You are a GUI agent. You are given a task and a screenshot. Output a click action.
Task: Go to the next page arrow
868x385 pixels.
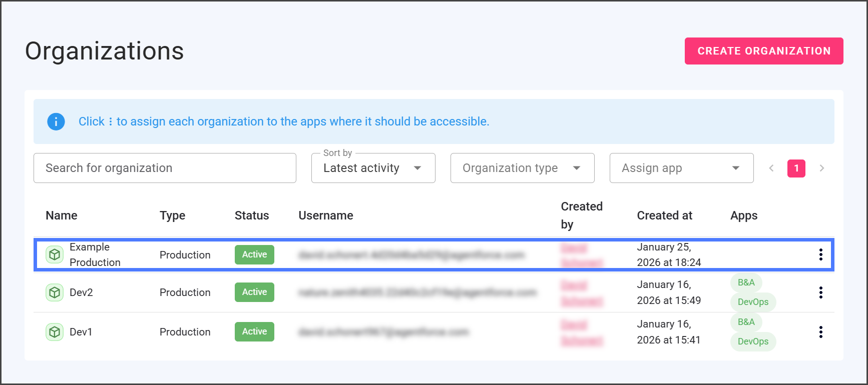click(x=821, y=168)
